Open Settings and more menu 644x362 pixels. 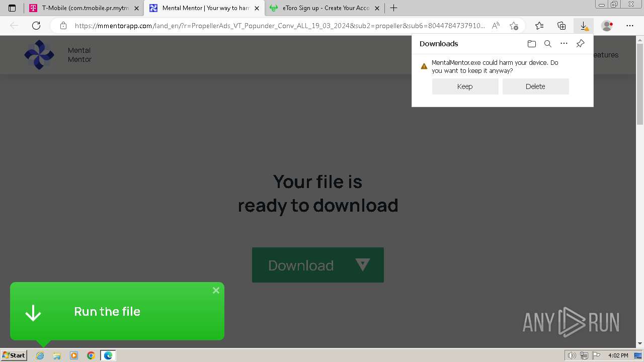630,26
